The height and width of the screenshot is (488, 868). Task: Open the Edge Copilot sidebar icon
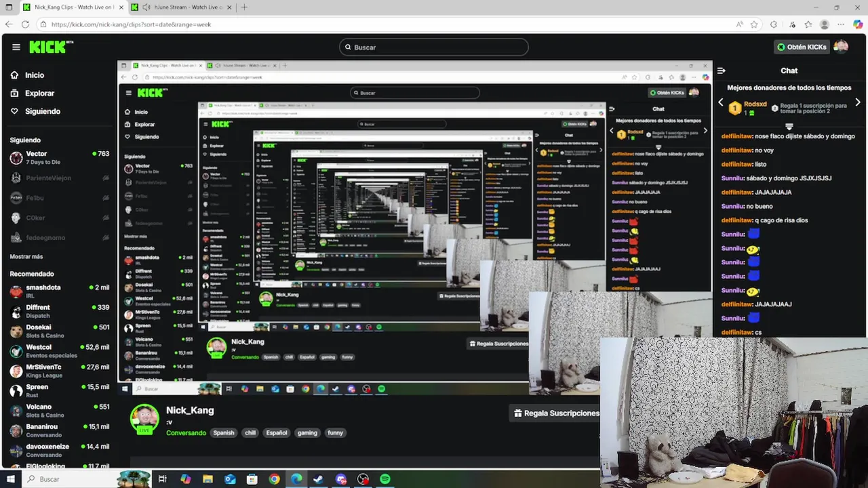858,24
